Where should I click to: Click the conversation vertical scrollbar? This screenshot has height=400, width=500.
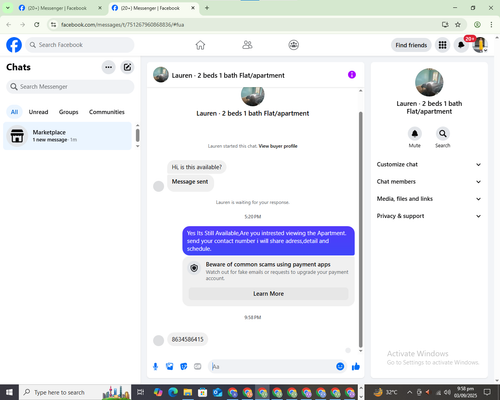click(x=360, y=230)
